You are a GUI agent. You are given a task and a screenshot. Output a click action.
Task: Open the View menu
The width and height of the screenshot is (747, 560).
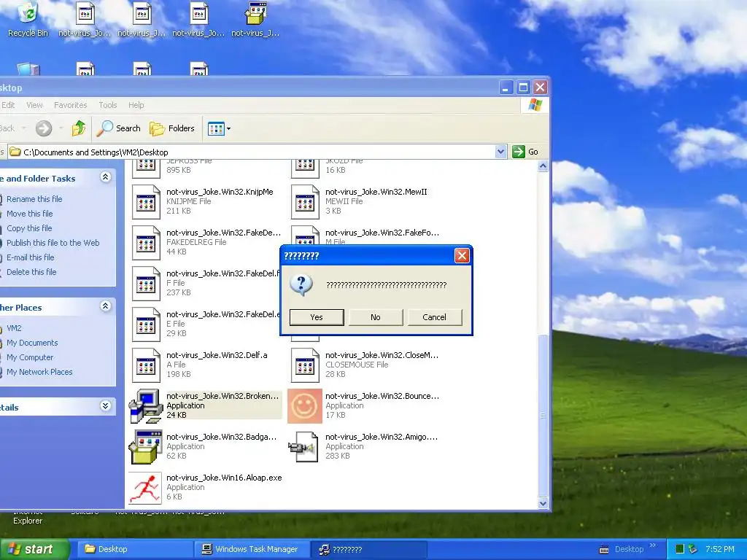pyautogui.click(x=34, y=105)
